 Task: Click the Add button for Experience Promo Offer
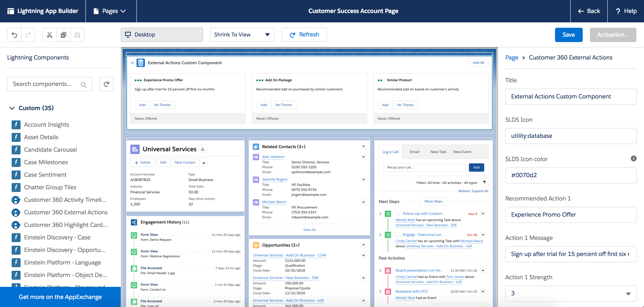(142, 105)
